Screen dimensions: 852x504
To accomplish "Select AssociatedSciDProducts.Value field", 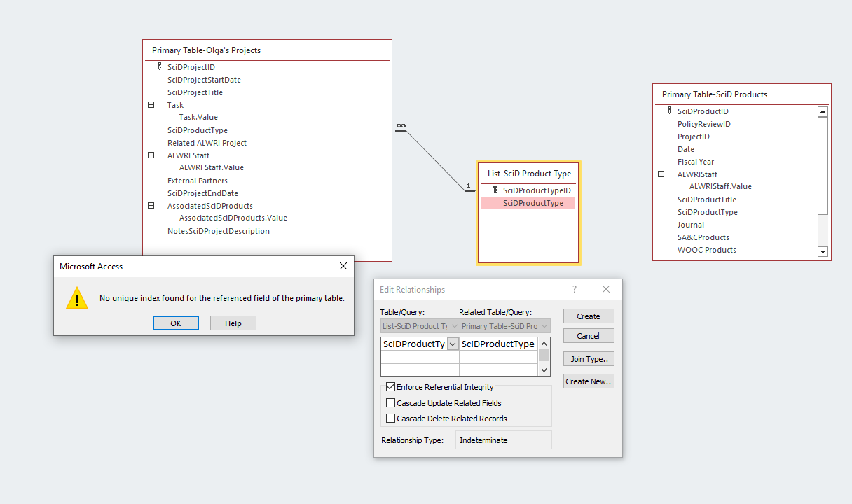I will pyautogui.click(x=233, y=218).
